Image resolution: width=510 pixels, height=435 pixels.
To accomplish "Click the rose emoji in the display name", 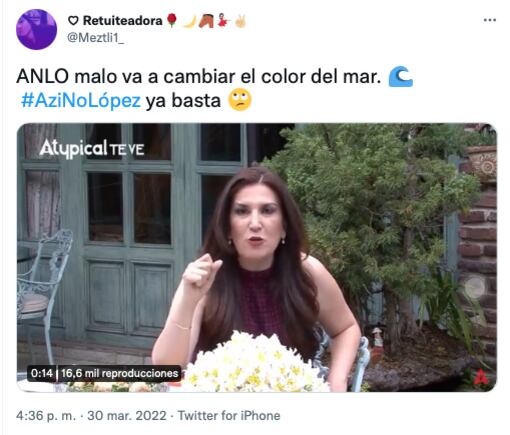I will [172, 20].
